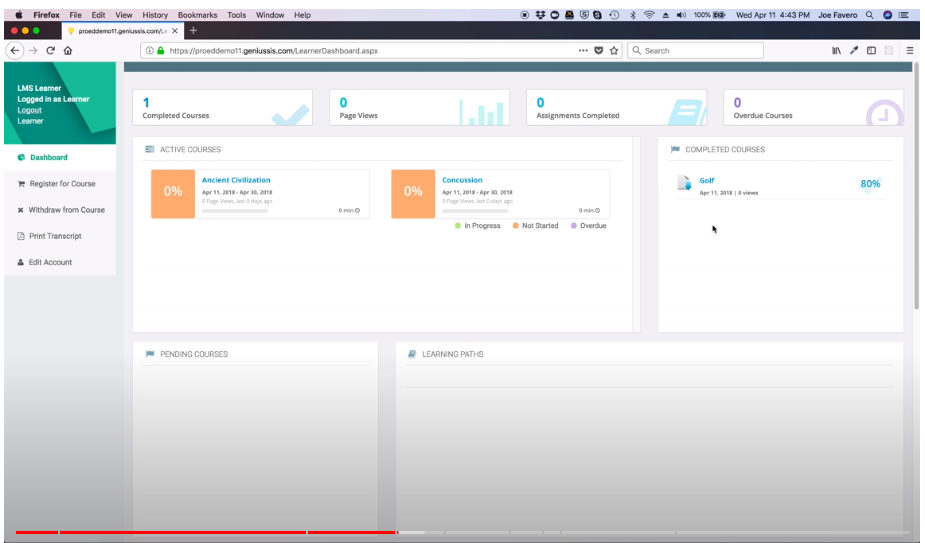
Task: Reload the page with the refresh icon
Action: click(x=50, y=50)
